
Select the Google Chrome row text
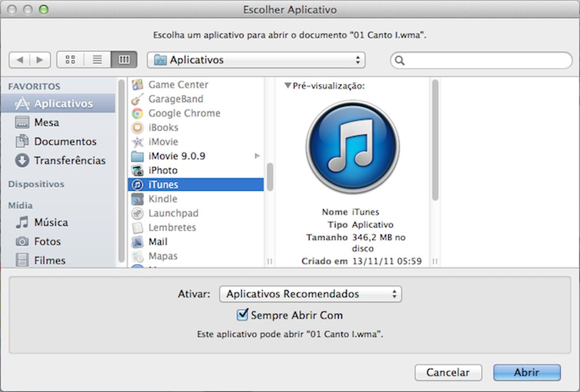coord(184,113)
